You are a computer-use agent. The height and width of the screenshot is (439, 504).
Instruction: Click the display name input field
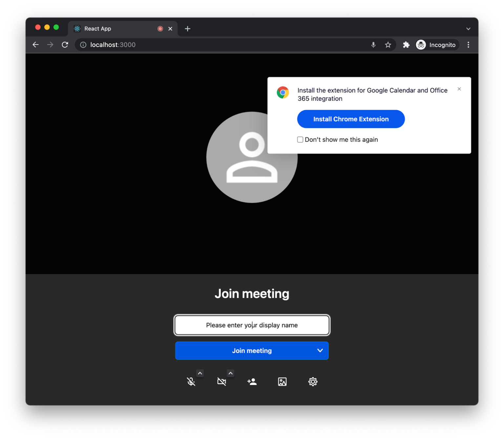pos(252,325)
